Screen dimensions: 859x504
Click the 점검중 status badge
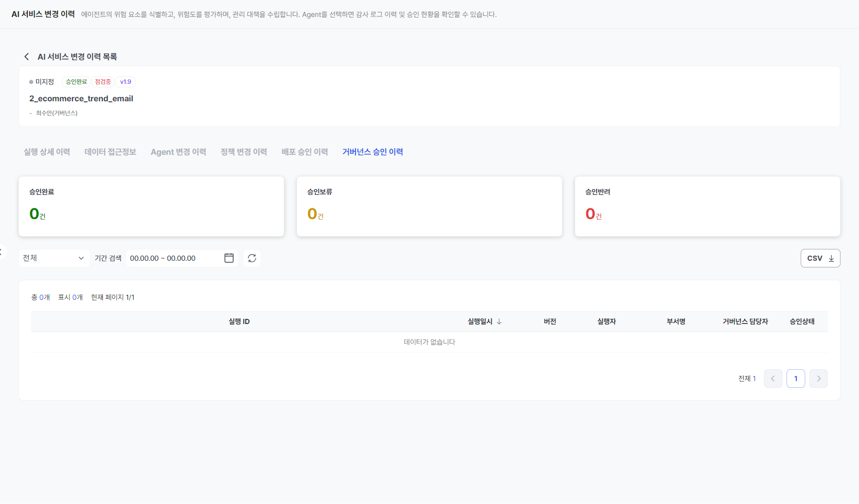tap(103, 82)
